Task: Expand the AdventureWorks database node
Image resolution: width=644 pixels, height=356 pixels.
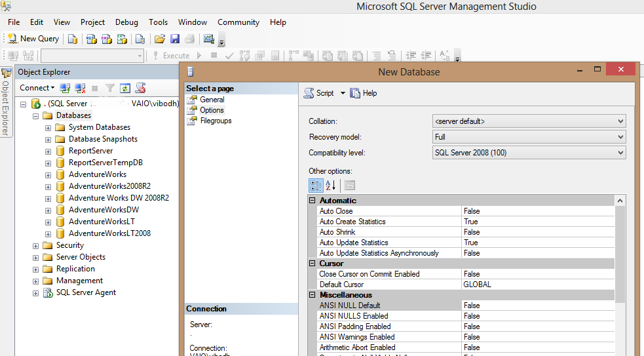Action: pos(48,175)
